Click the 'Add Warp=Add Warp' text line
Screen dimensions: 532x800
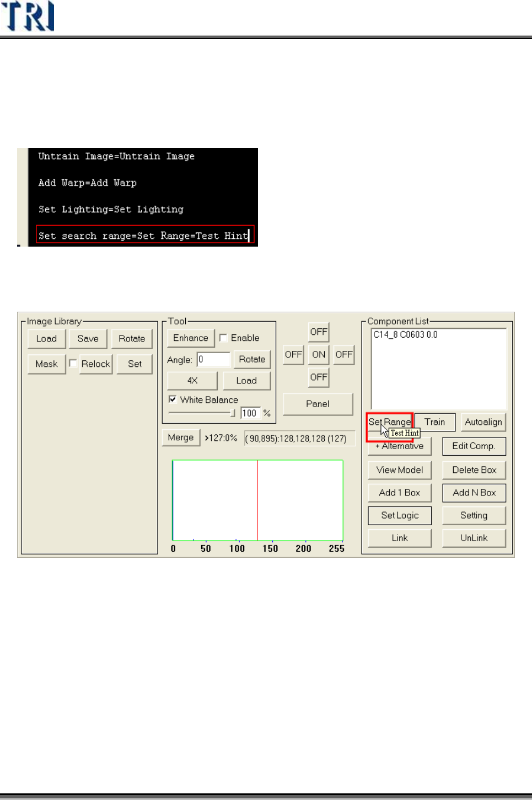point(87,183)
